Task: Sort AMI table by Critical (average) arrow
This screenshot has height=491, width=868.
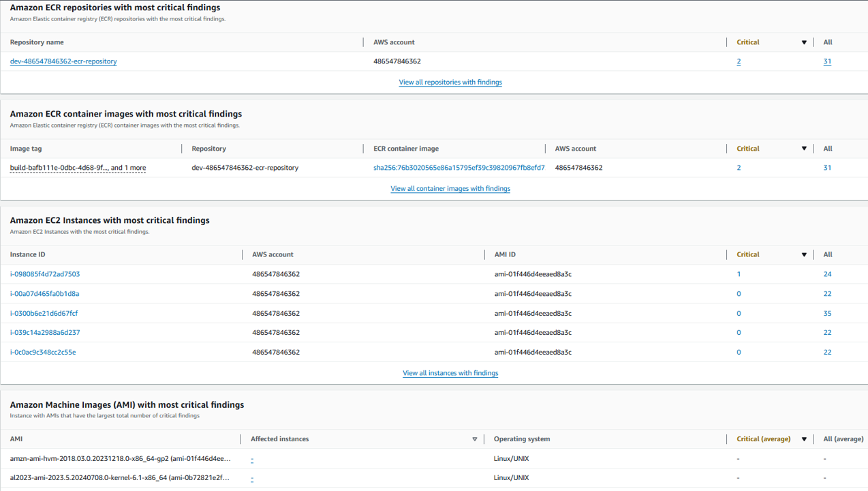Action: (x=804, y=439)
